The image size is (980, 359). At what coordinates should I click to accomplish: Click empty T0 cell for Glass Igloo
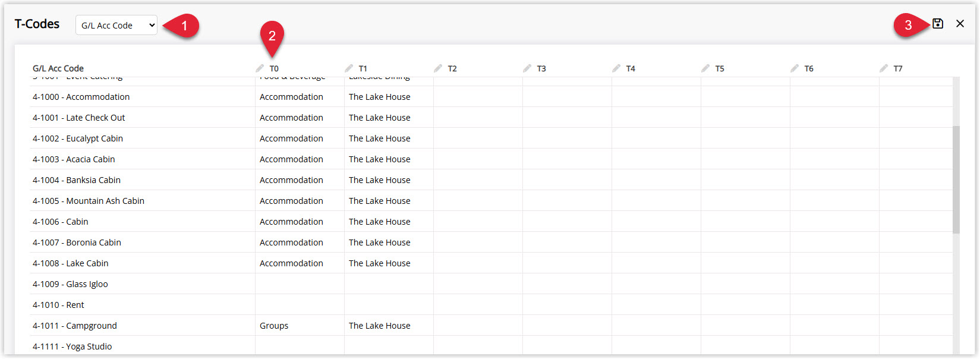(300, 284)
